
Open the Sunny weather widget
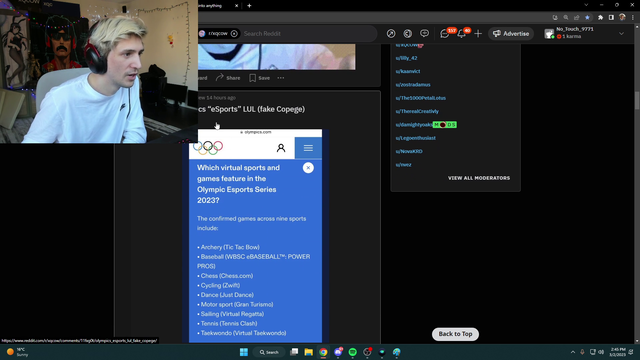18,352
